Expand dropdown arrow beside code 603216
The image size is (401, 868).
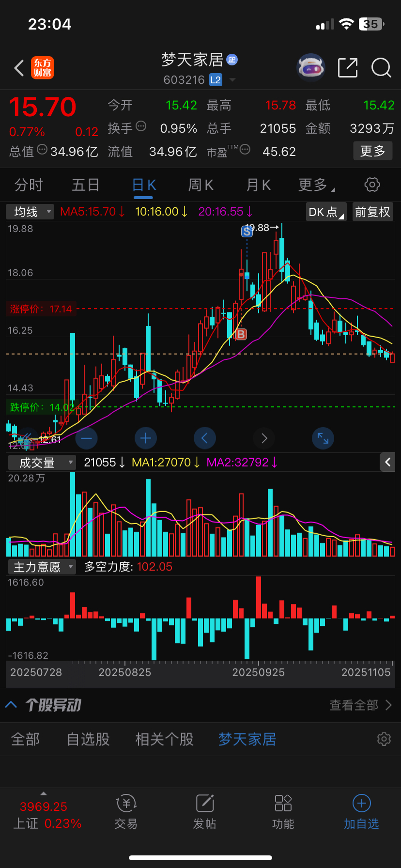point(232,80)
